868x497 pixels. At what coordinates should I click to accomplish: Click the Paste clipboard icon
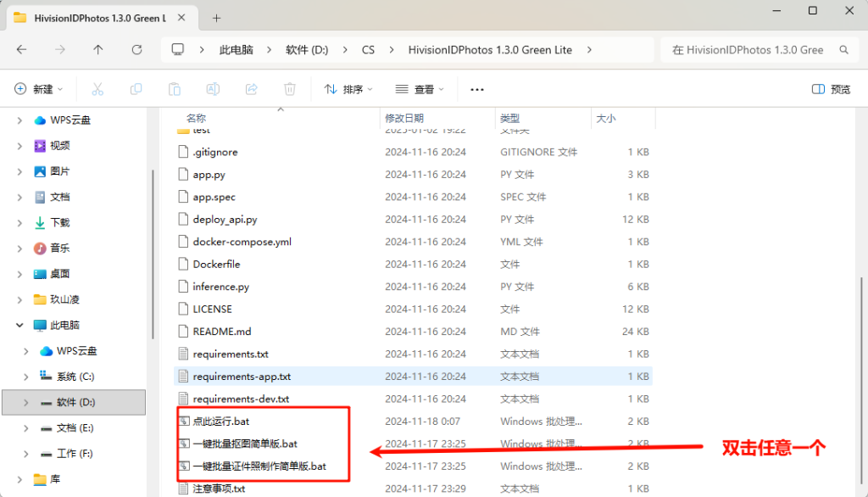[175, 89]
